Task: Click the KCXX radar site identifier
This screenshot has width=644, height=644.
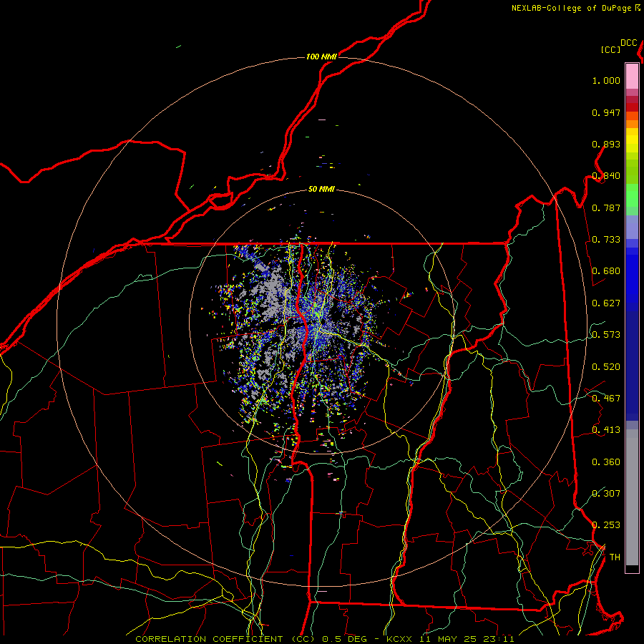Action: pos(399,639)
